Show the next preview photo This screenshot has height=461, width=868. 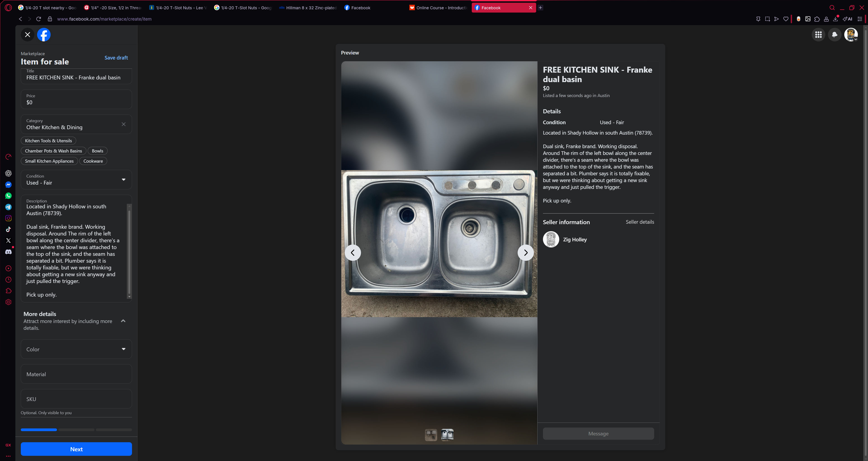pyautogui.click(x=525, y=253)
